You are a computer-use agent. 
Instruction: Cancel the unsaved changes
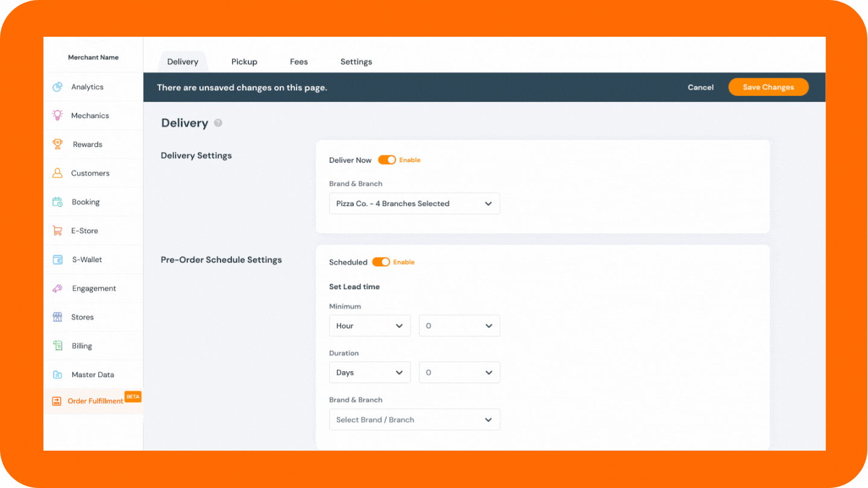(x=700, y=87)
